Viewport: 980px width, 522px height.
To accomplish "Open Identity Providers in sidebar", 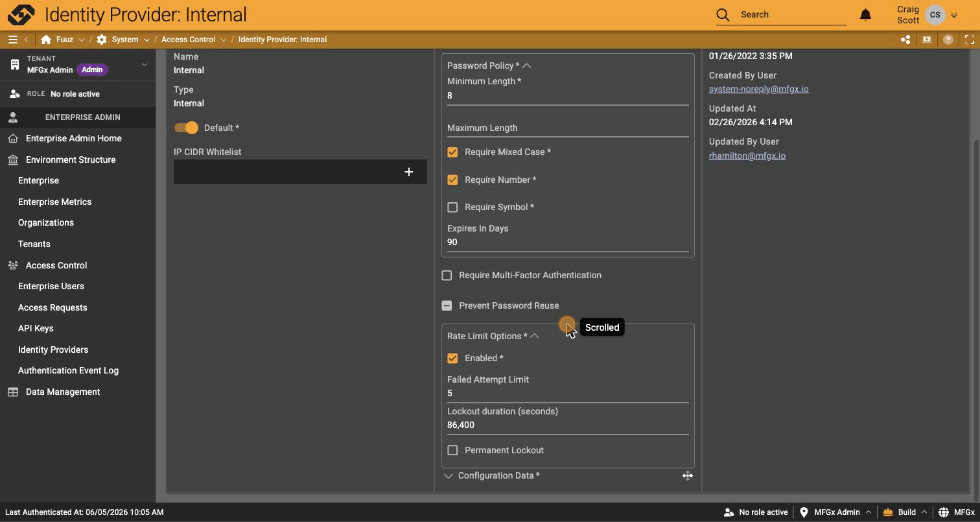I will click(x=53, y=350).
